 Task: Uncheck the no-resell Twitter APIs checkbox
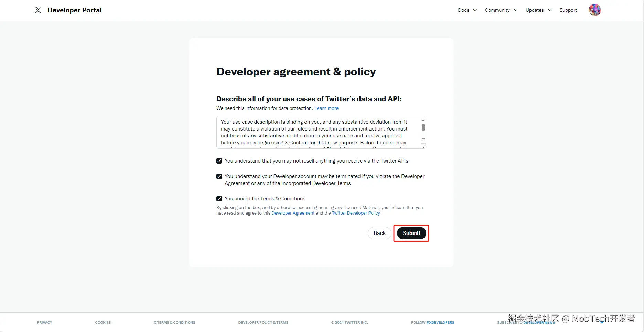(219, 161)
